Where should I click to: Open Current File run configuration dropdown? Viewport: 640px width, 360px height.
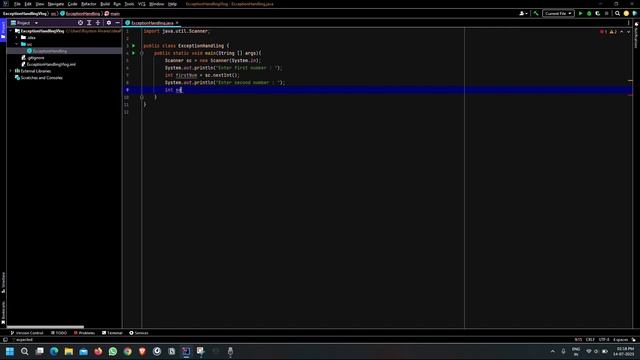558,13
